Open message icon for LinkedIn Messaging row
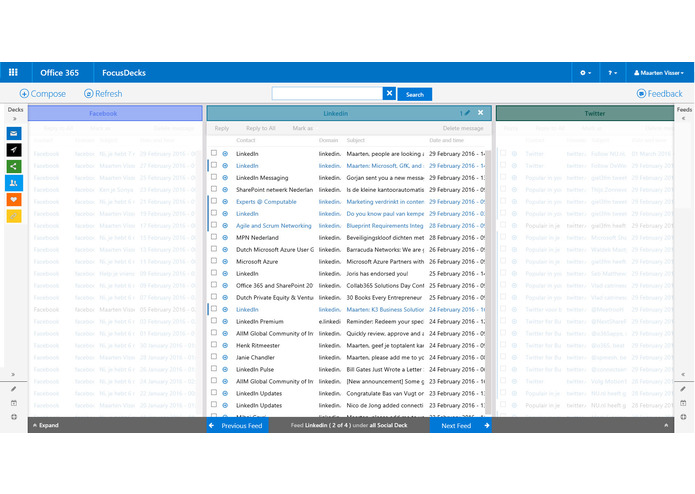Viewport: 695px width, 494px height. coord(225,178)
